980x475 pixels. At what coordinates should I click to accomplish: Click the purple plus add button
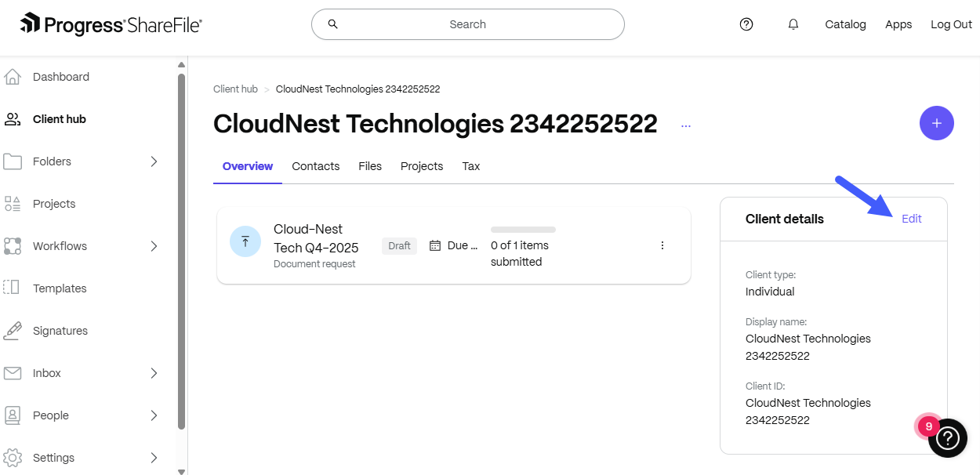pyautogui.click(x=936, y=123)
